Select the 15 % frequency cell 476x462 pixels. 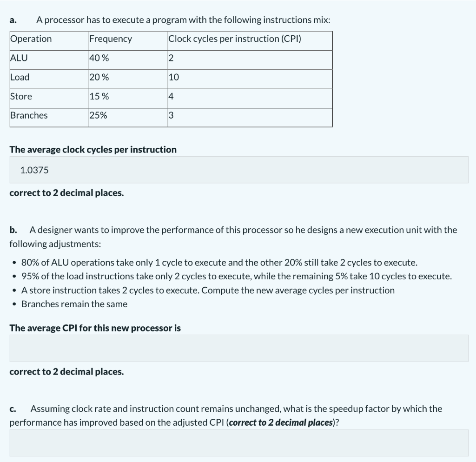point(128,99)
